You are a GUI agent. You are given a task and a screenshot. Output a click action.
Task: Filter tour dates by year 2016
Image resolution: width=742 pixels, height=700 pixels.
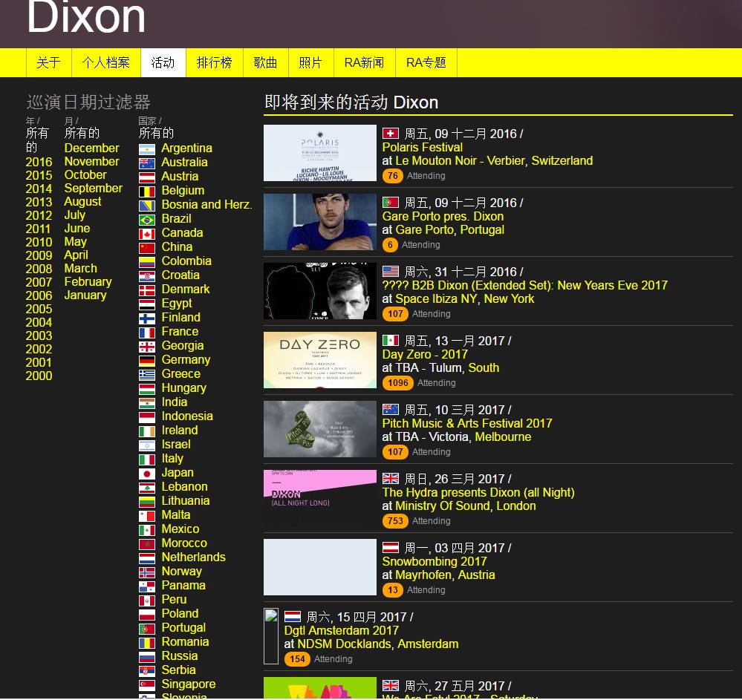pos(39,162)
